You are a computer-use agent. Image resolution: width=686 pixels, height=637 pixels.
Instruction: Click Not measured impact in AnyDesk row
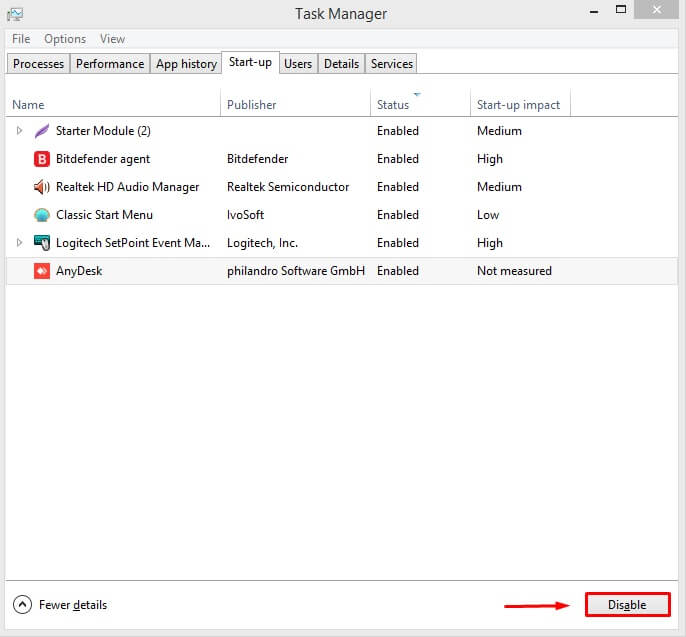click(x=514, y=271)
